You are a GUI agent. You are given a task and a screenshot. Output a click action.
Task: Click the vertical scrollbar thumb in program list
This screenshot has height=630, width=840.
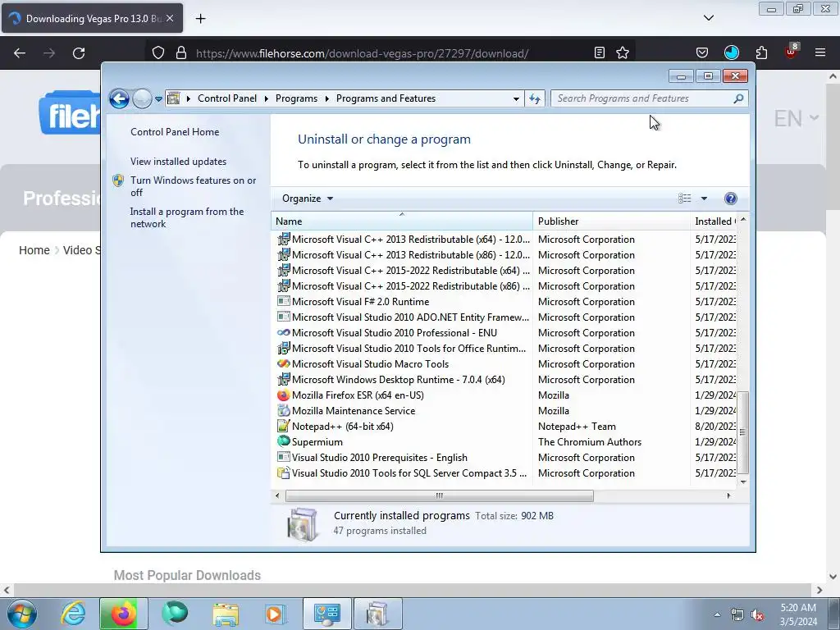742,432
